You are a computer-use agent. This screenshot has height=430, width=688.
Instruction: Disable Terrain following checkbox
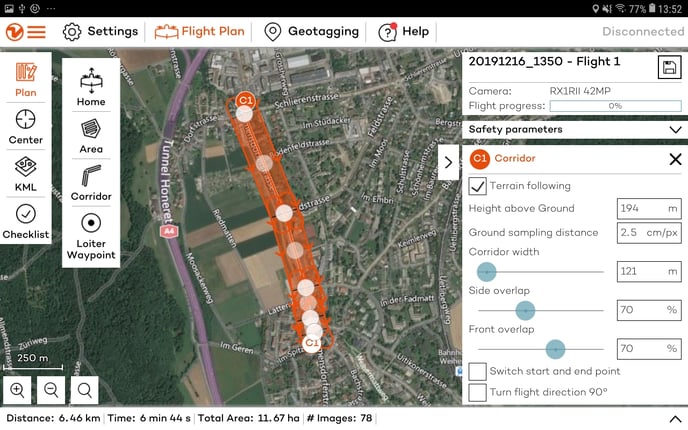pos(478,186)
